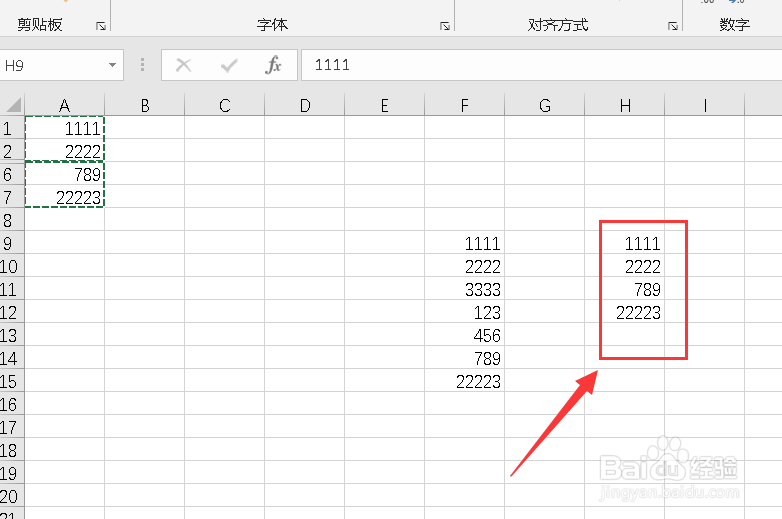
Task: Select row 20 header
Action: (12, 496)
